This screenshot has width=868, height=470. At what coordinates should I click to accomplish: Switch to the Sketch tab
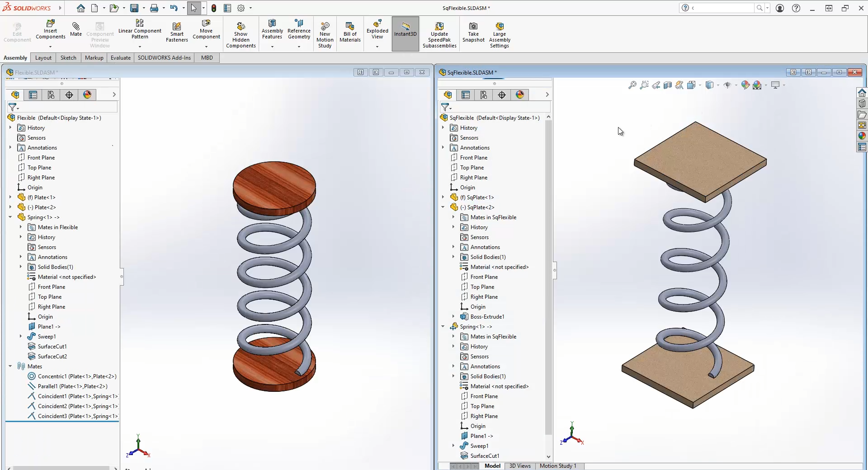point(68,58)
